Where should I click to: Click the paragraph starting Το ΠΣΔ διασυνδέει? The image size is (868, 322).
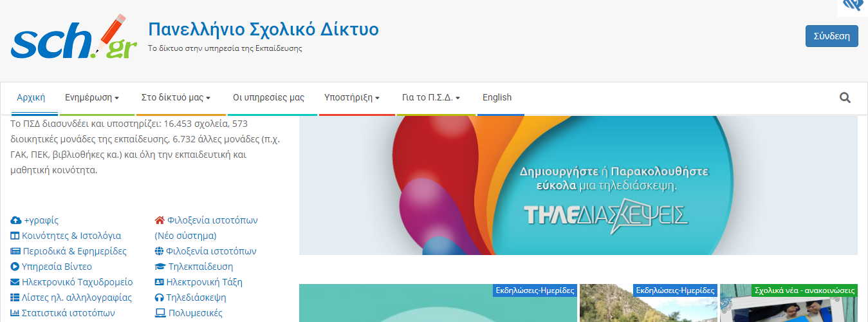[145, 147]
